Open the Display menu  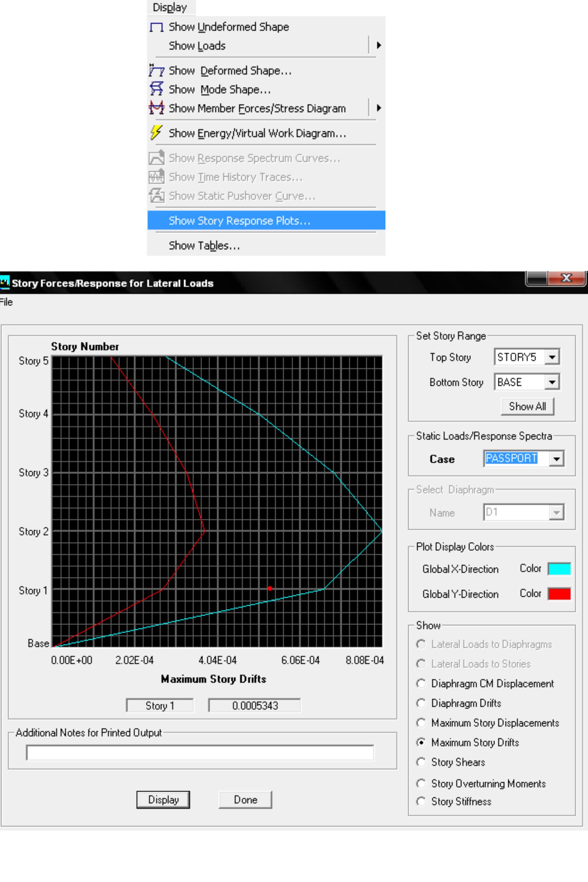pos(170,7)
